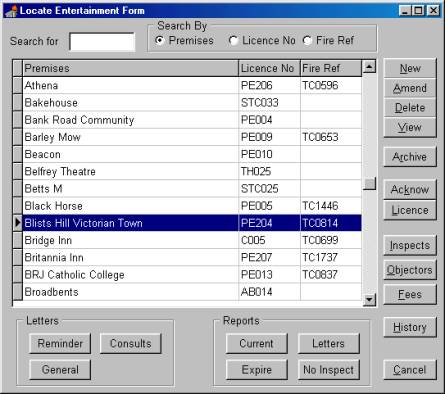Click the Archive button
The width and height of the screenshot is (445, 394).
click(x=410, y=157)
